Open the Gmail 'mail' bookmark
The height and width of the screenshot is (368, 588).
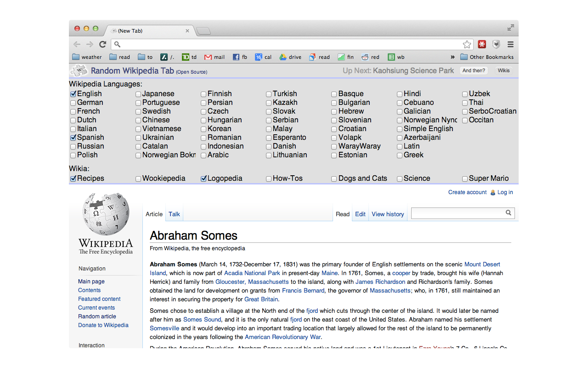click(215, 57)
